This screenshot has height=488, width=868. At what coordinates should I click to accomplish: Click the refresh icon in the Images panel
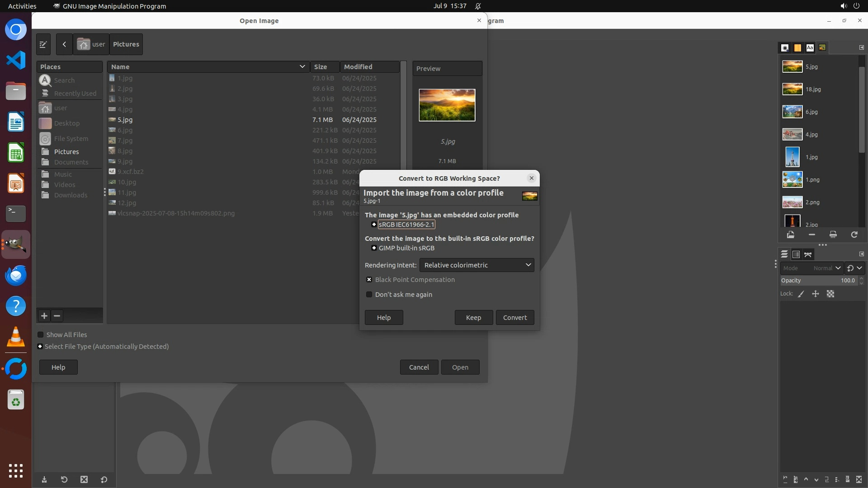(x=854, y=235)
